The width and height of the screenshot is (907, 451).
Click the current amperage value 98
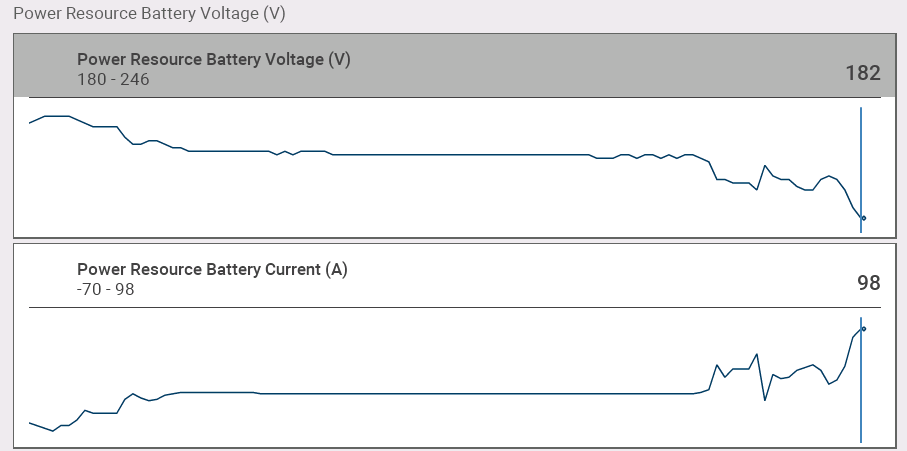click(x=868, y=283)
